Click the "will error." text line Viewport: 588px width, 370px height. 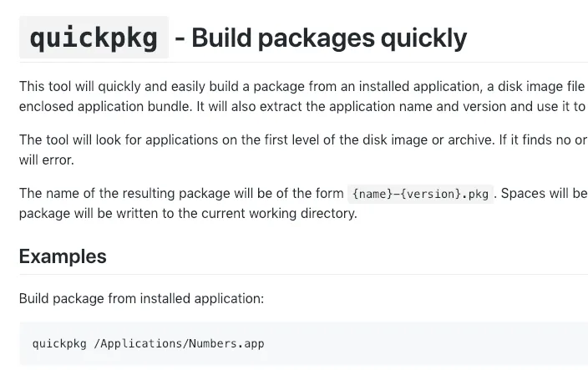coord(47,160)
